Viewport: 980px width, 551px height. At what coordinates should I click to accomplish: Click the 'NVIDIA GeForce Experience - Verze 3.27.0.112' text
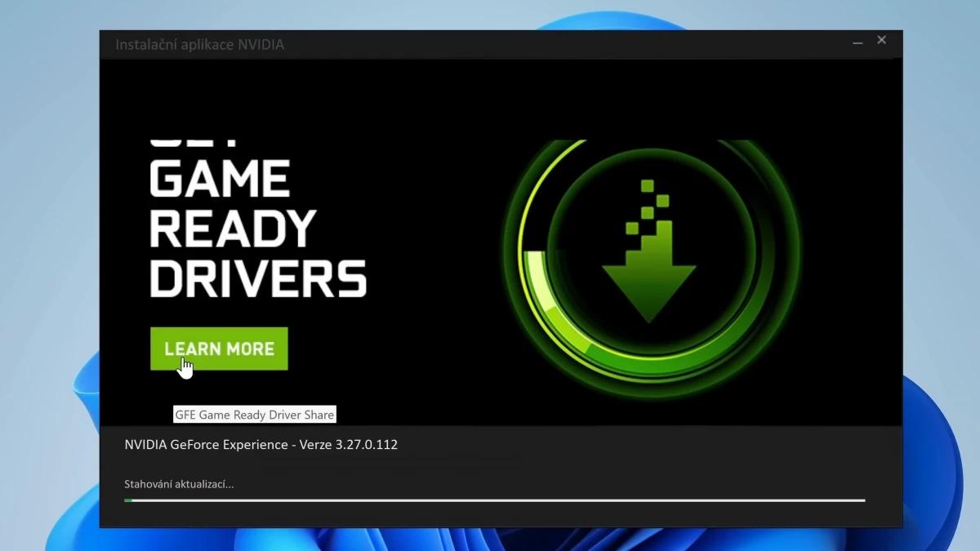[261, 445]
